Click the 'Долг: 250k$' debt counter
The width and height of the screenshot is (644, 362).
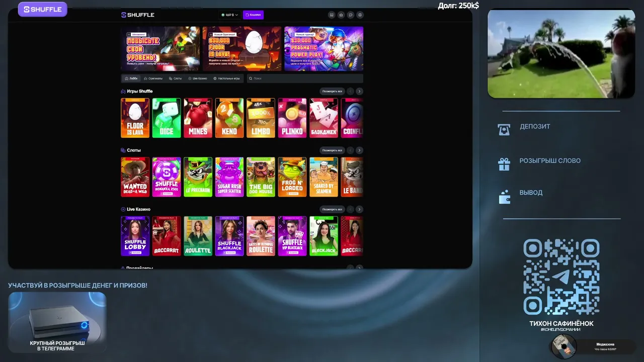tap(458, 6)
